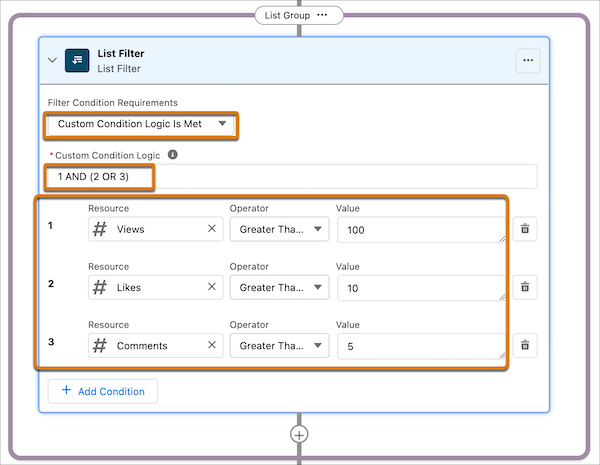Collapse the List Filter card chevron
The width and height of the screenshot is (600, 465).
click(53, 61)
